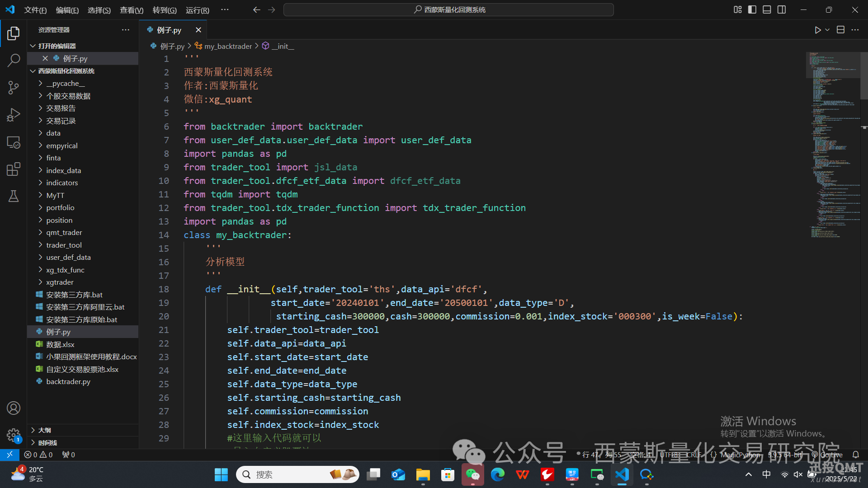
Task: Click the taskbar 搜索 search box
Action: [297, 474]
